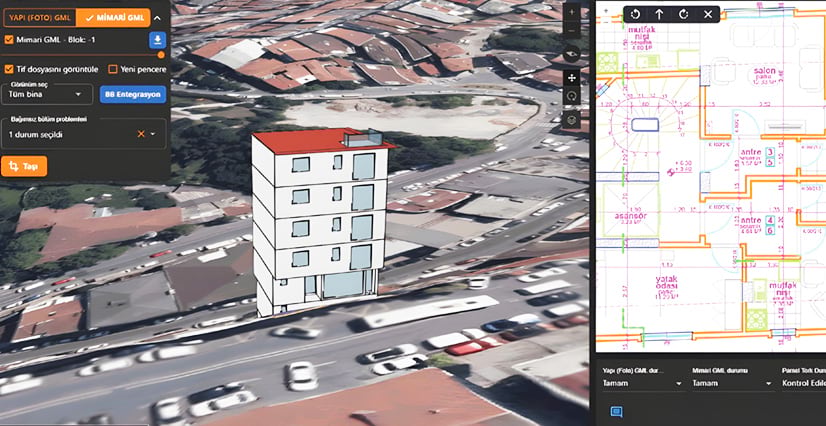Viewport: 826px width, 426px height.
Task: Open the Mimari GML durumu dropdown
Action: [x=733, y=383]
